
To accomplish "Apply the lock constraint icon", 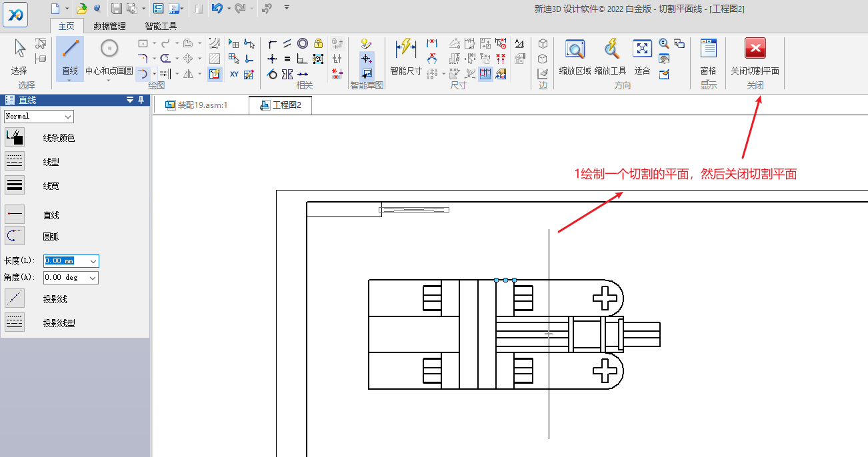I will [319, 43].
